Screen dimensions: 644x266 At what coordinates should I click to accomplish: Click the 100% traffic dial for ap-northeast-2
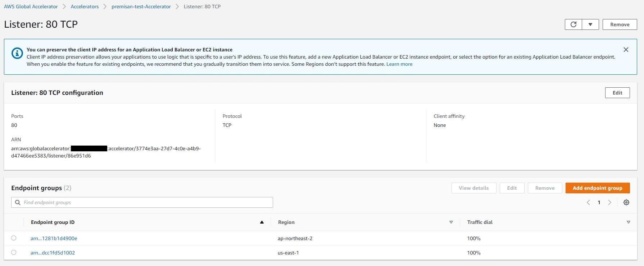474,238
